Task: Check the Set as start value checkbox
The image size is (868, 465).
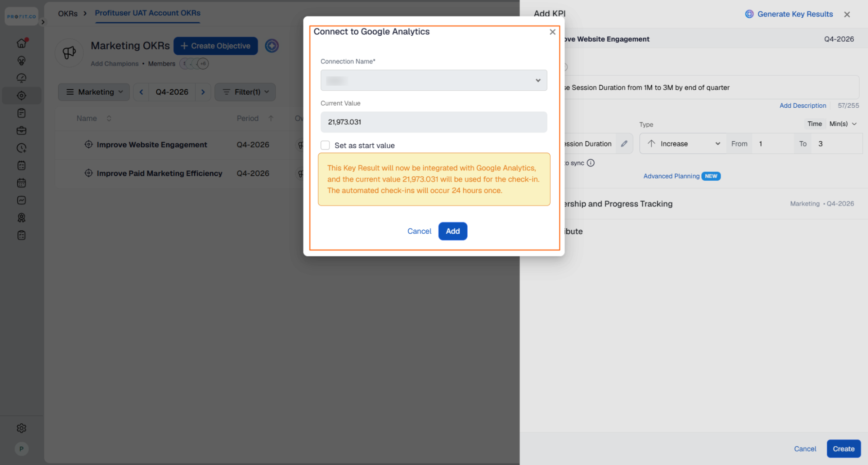Action: pyautogui.click(x=325, y=145)
